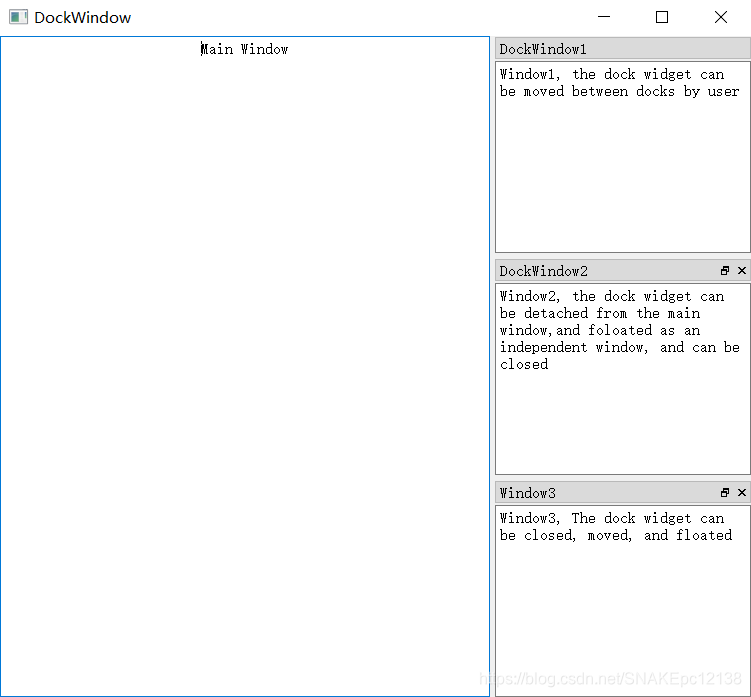Click the text 'independent window, and can be'
The width and height of the screenshot is (751, 697).
(x=619, y=347)
